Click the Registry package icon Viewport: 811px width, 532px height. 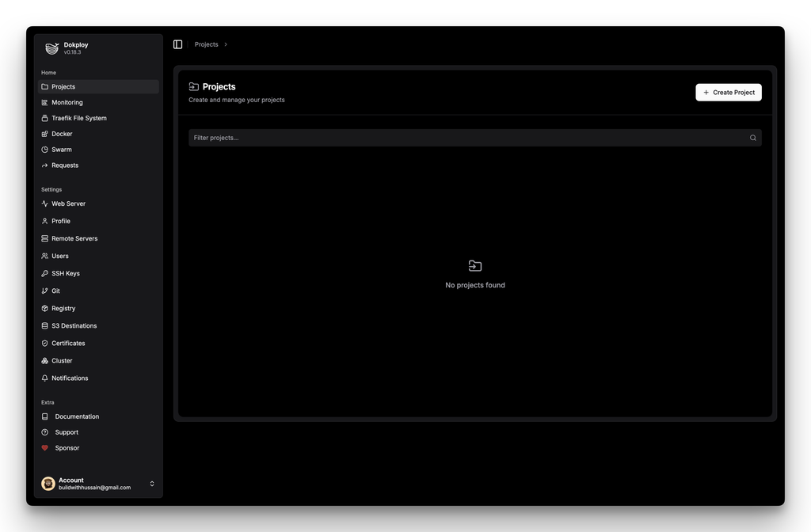[x=44, y=308]
